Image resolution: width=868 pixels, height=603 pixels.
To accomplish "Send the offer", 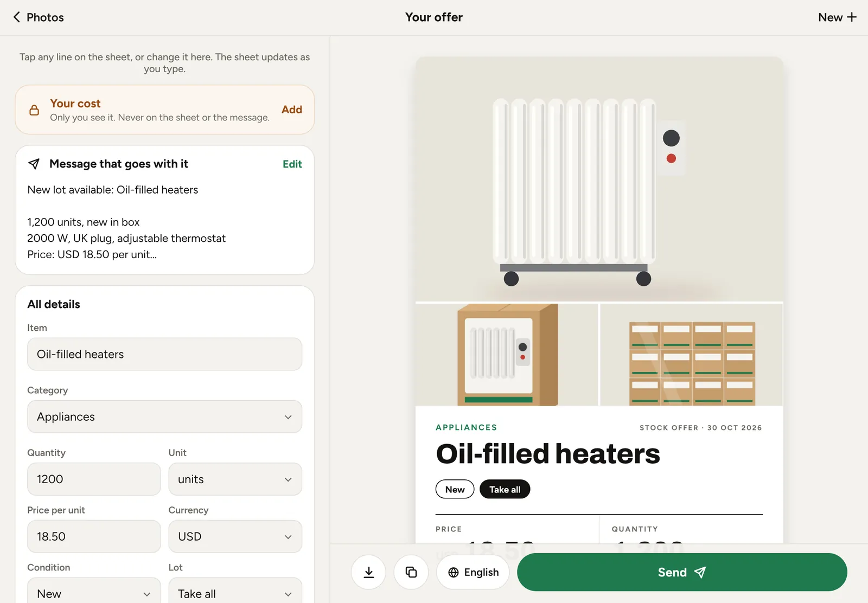I will (x=682, y=572).
